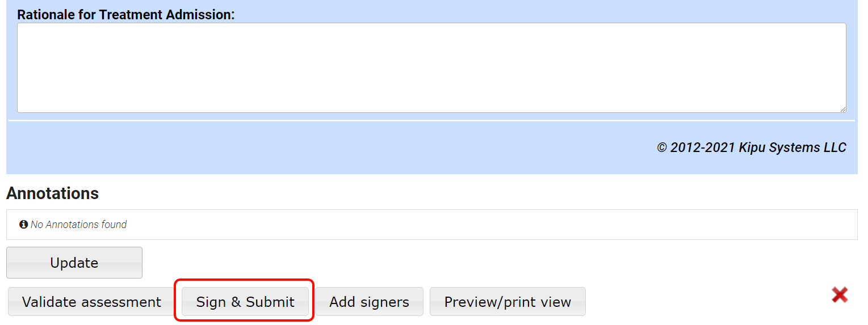Grab the text area resize handle
868x325 pixels.
point(842,109)
